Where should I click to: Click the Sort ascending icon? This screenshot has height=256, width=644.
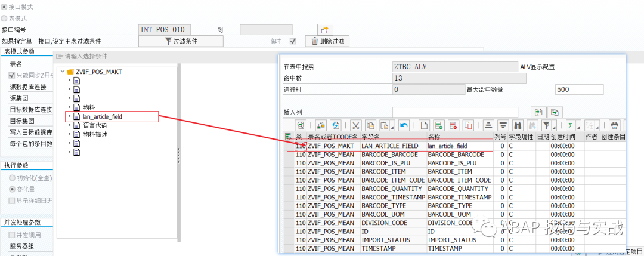point(488,125)
